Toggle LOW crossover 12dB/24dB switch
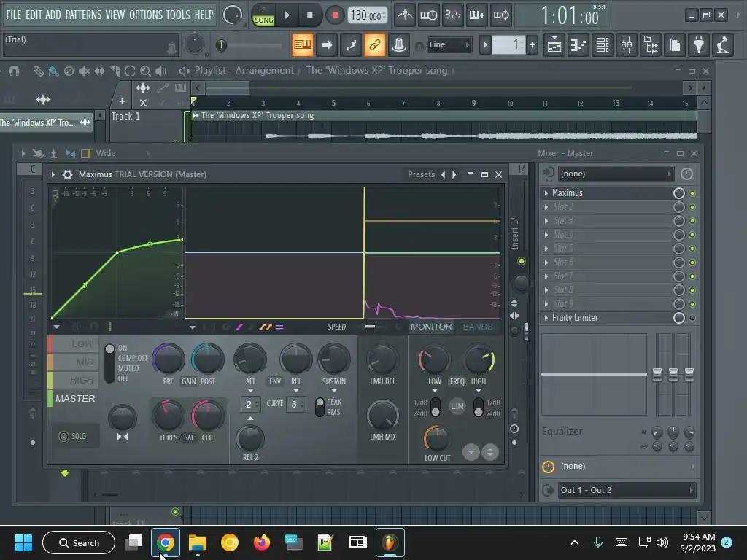Image resolution: width=747 pixels, height=560 pixels. (x=436, y=407)
